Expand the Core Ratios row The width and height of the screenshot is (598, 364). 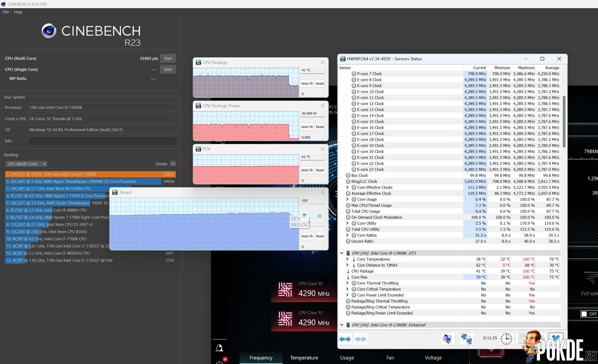pyautogui.click(x=347, y=235)
